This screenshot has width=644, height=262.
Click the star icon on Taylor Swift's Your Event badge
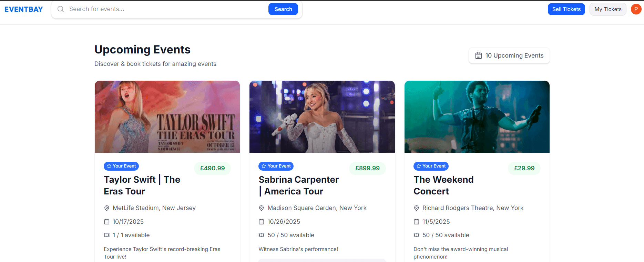tap(109, 166)
